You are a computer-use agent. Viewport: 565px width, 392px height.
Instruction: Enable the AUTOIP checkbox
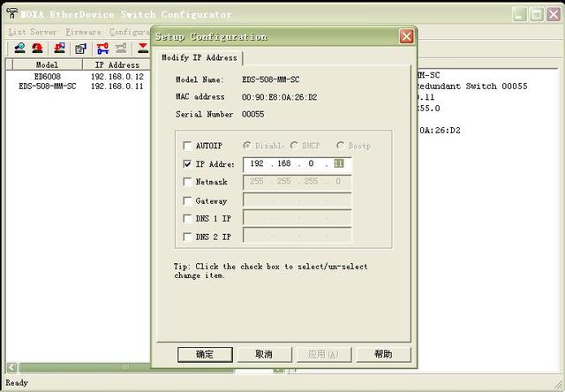coord(187,146)
